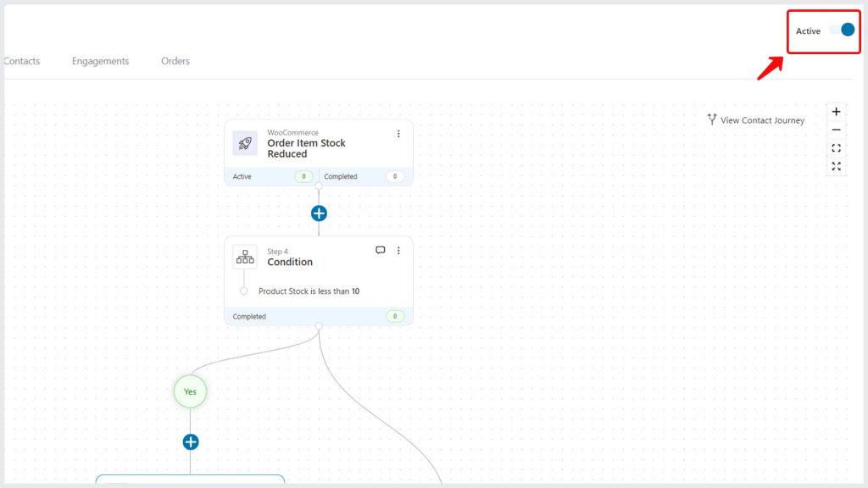Open Order Item Stock Reduced options menu
Viewport: 868px width, 488px height.
pyautogui.click(x=398, y=134)
